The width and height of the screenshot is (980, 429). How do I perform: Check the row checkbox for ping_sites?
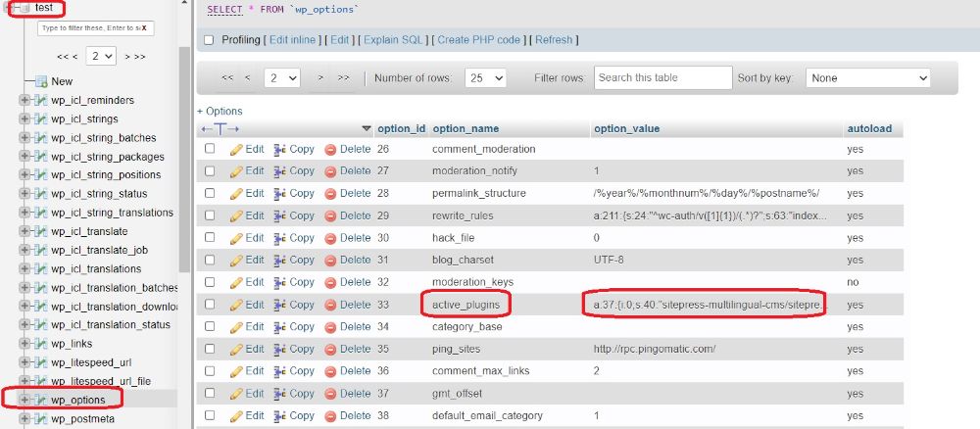210,349
